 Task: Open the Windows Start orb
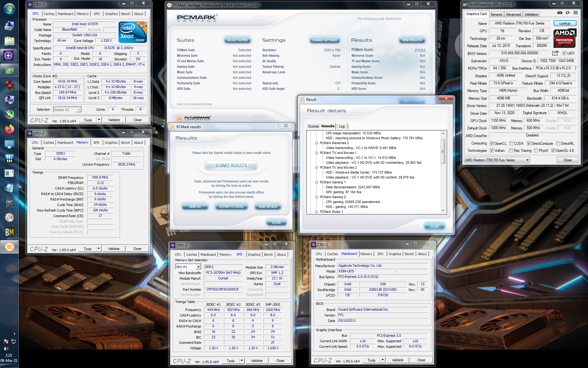click(9, 9)
